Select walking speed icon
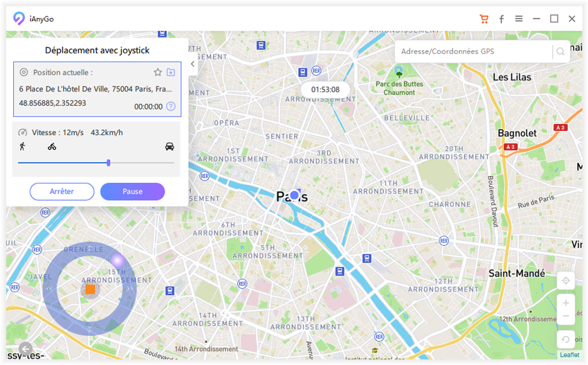The height and width of the screenshot is (365, 588). pos(23,146)
